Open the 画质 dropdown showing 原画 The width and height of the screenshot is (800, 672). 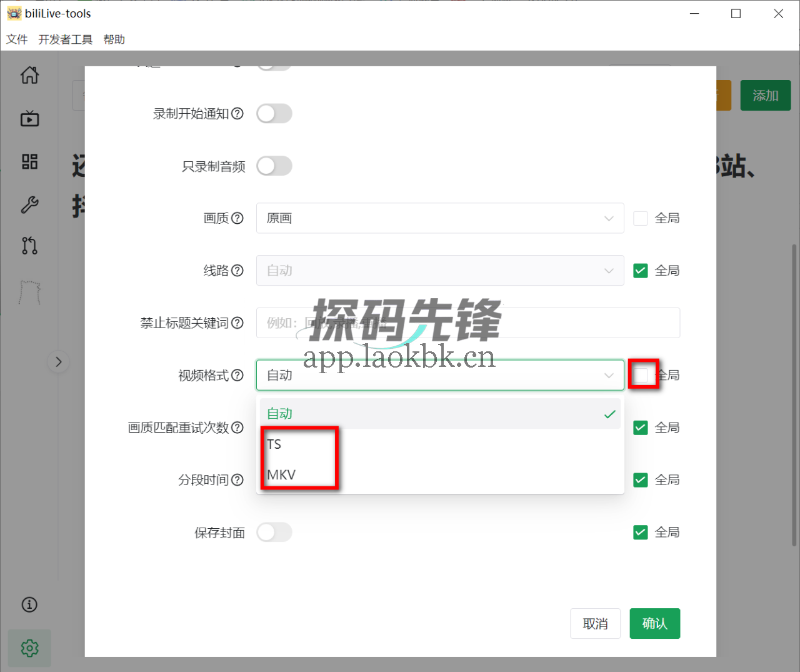pos(440,218)
